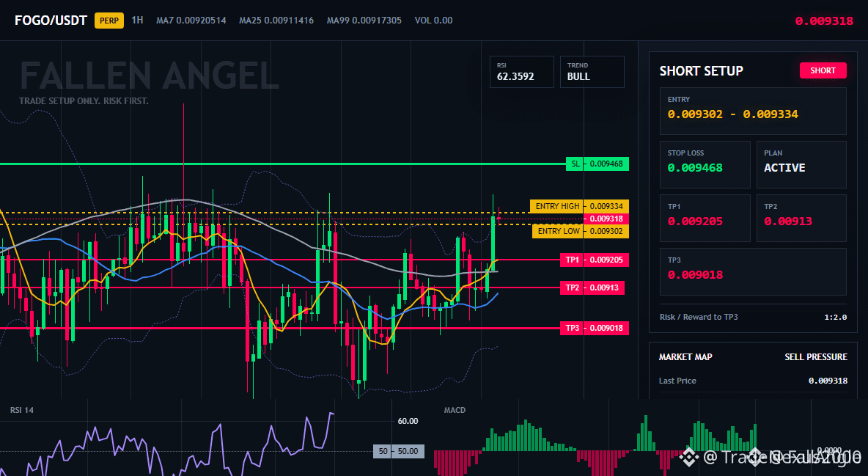Image resolution: width=868 pixels, height=476 pixels.
Task: Click the MA7 0.00920514 indicator readout
Action: tap(191, 21)
